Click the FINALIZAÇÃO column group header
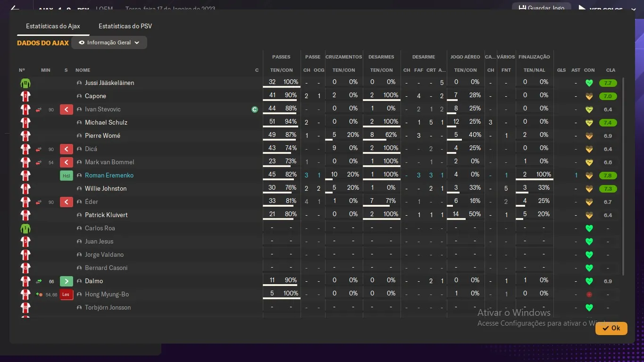 coord(534,57)
